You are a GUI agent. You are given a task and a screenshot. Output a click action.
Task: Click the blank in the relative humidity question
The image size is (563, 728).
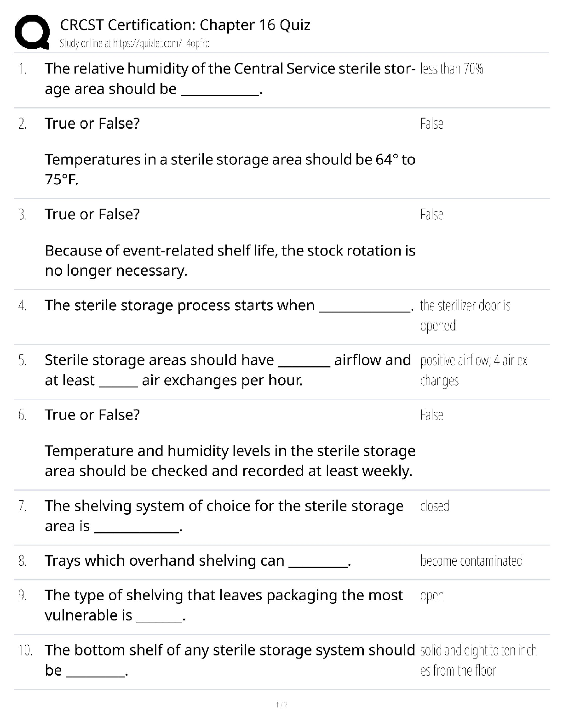point(220,91)
